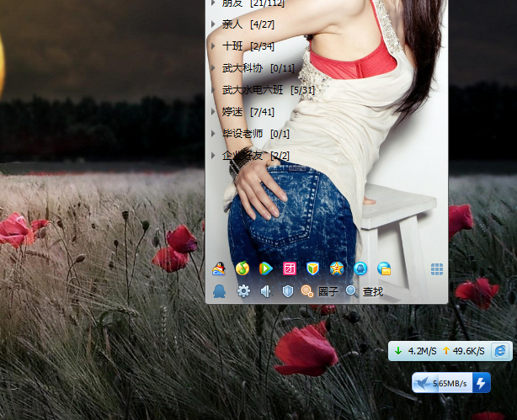Screen dimensions: 517x420
Task: Click the IE icon in traffic monitor widget
Action: (500, 351)
